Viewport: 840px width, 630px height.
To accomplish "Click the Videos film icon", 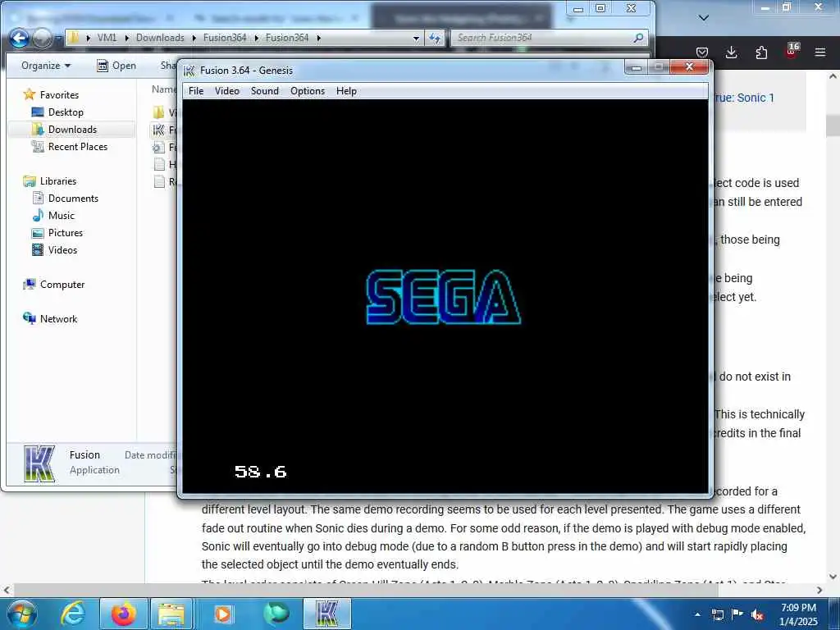I will pyautogui.click(x=38, y=249).
